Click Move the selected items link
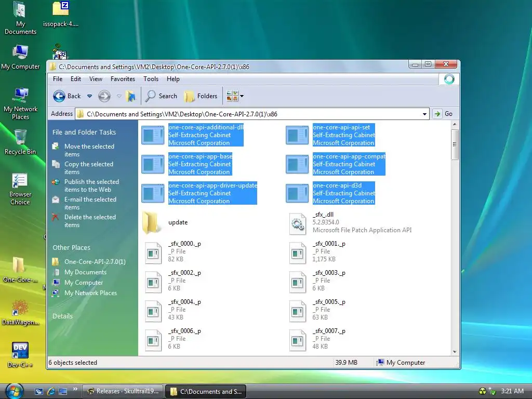The height and width of the screenshot is (399, 532). click(89, 150)
